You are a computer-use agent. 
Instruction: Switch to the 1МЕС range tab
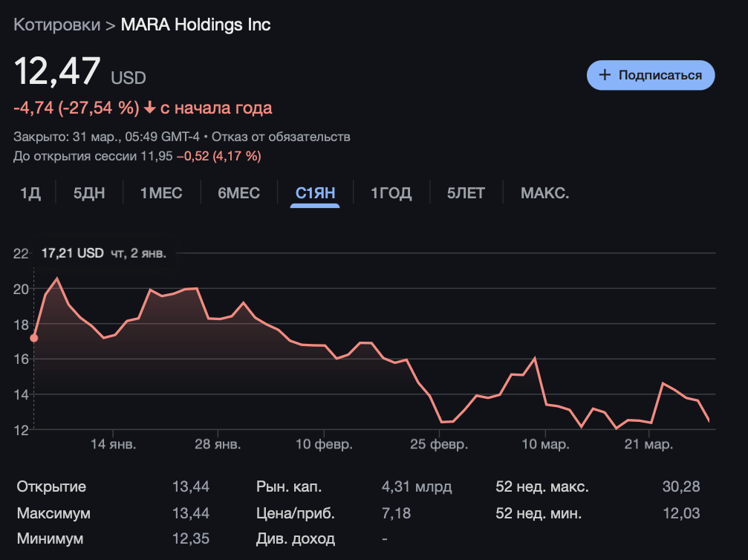[161, 193]
